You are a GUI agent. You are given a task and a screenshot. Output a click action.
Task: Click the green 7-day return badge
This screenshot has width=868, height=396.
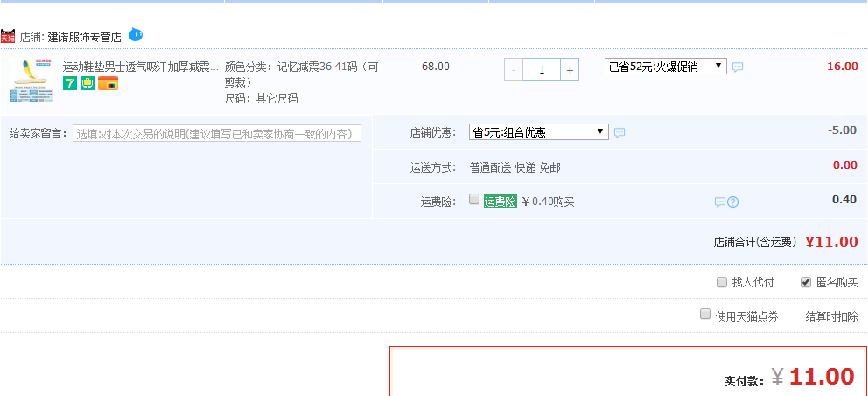point(69,83)
